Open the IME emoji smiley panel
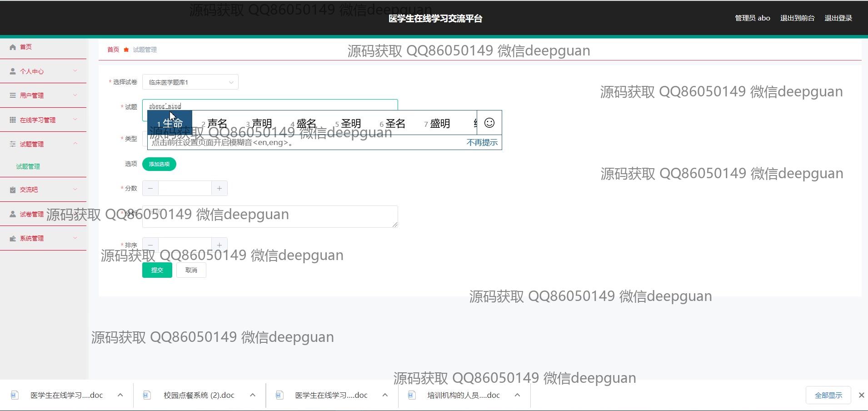 click(489, 123)
